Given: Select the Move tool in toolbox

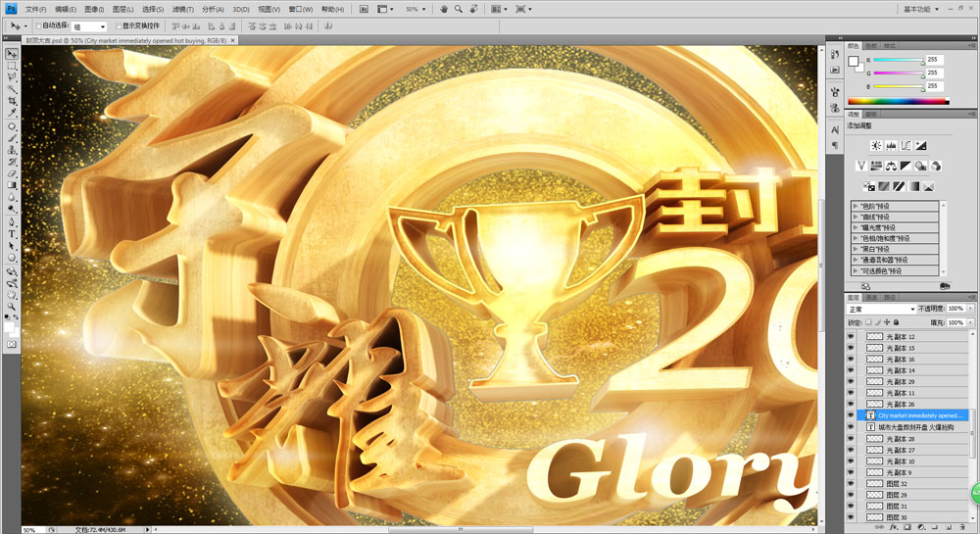Looking at the screenshot, I should (x=12, y=54).
